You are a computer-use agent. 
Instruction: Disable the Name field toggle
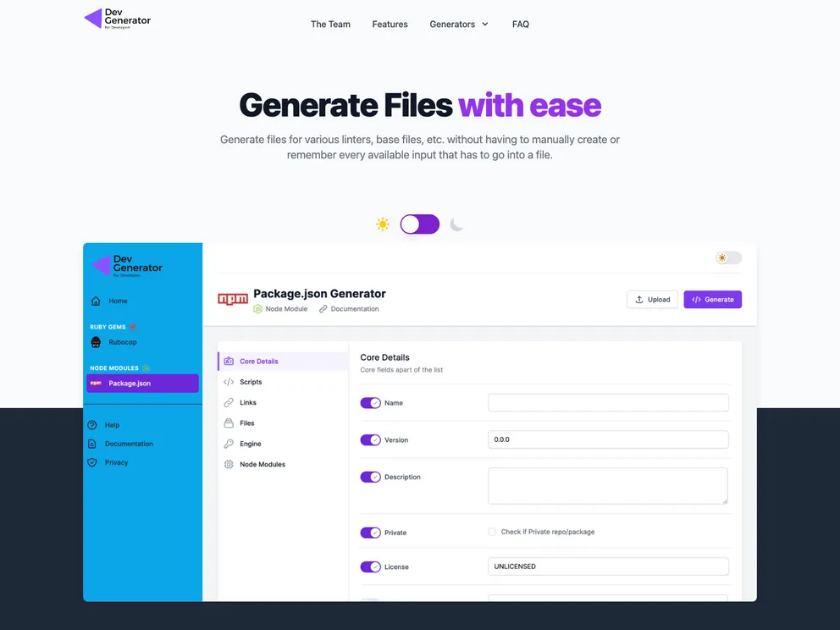[370, 403]
